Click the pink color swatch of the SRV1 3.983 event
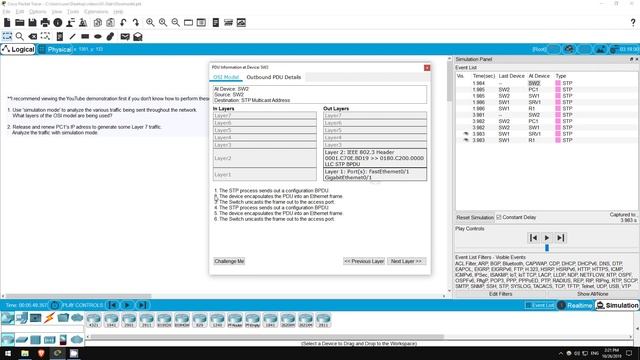The height and width of the screenshot is (360, 640). pos(558,134)
